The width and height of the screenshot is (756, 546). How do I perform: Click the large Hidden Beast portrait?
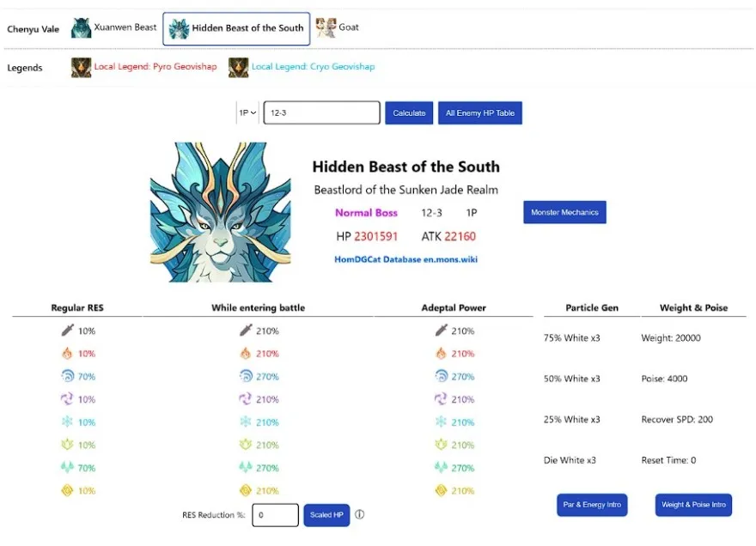220,212
